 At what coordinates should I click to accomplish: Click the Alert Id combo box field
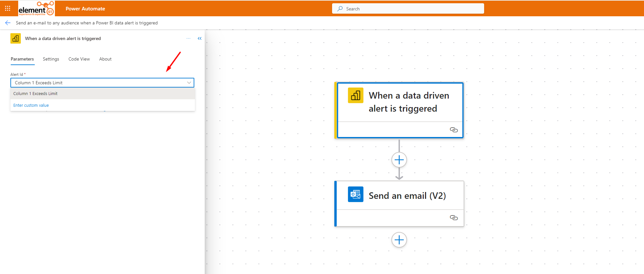[102, 83]
